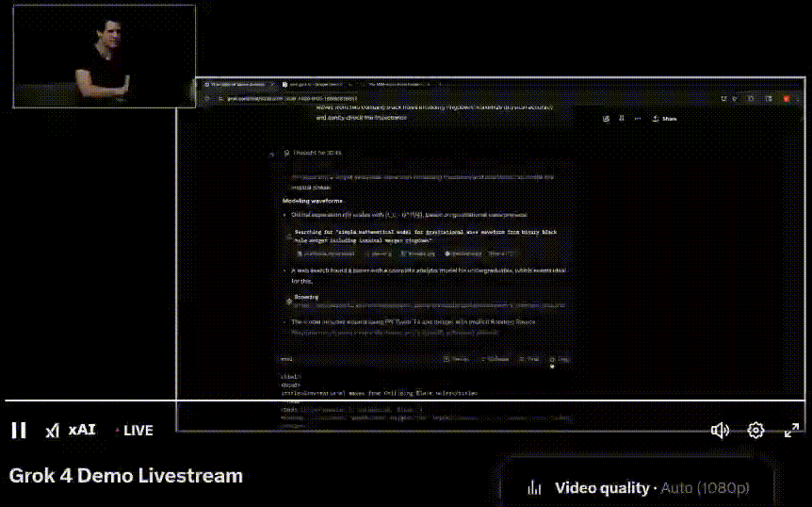The image size is (812, 507).
Task: Mute the video with speaker icon
Action: click(x=720, y=431)
